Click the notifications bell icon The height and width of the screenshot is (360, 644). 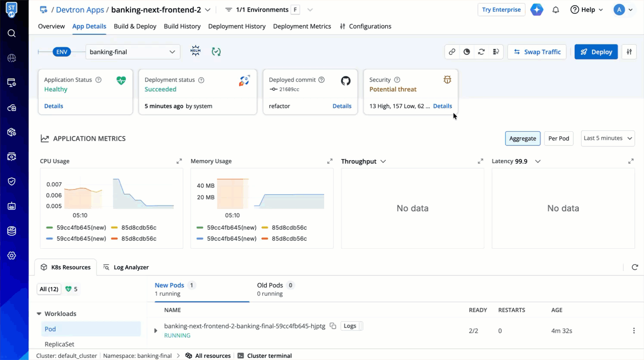pos(556,9)
